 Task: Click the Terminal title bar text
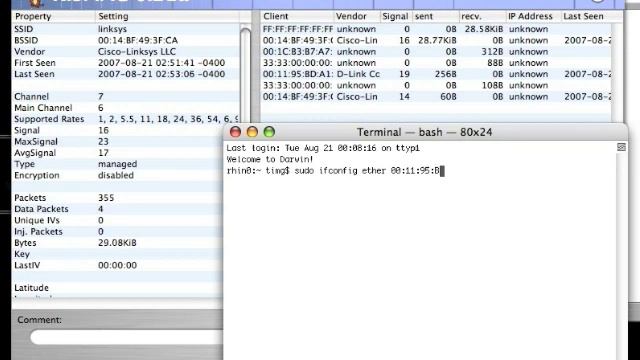click(x=424, y=132)
